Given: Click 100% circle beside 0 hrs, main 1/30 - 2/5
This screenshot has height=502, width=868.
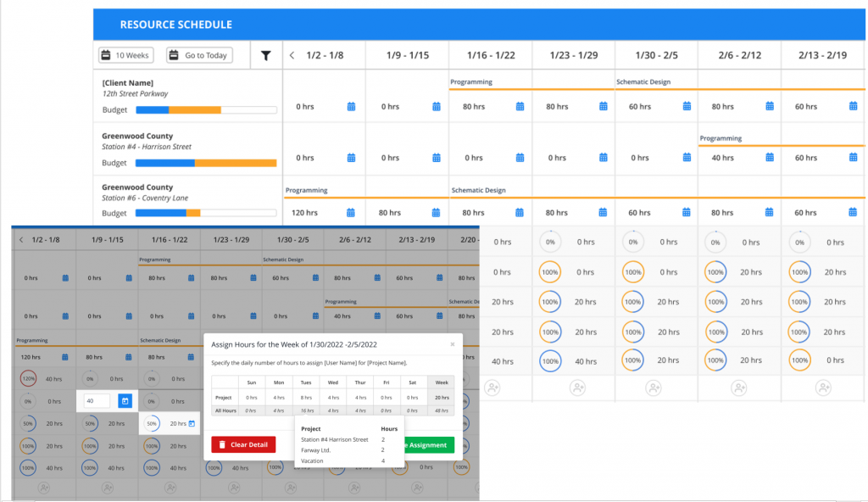Looking at the screenshot, I should click(632, 272).
